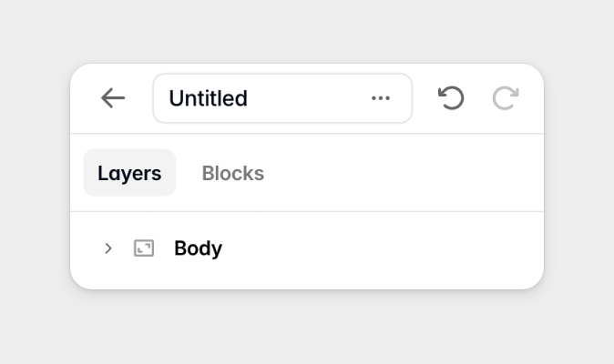The height and width of the screenshot is (364, 614).
Task: Expand the Body layer chevron
Action: coord(108,248)
